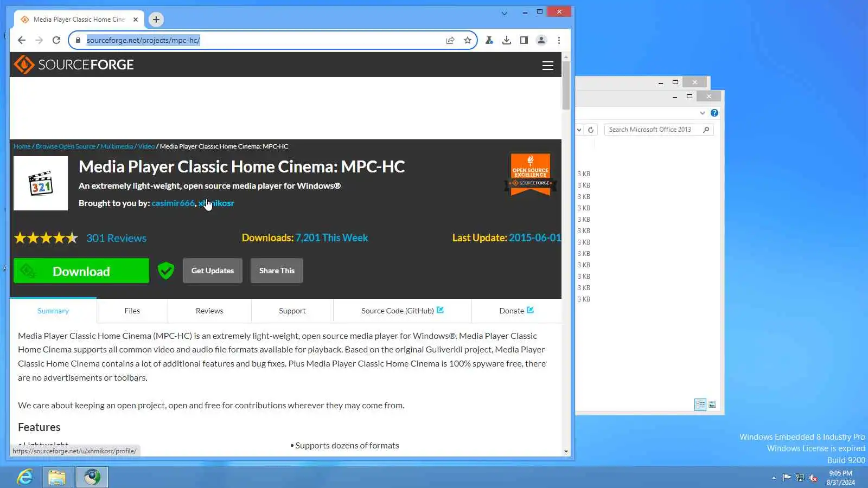This screenshot has width=868, height=488.
Task: Switch Explorer to large icons view
Action: pos(712,404)
